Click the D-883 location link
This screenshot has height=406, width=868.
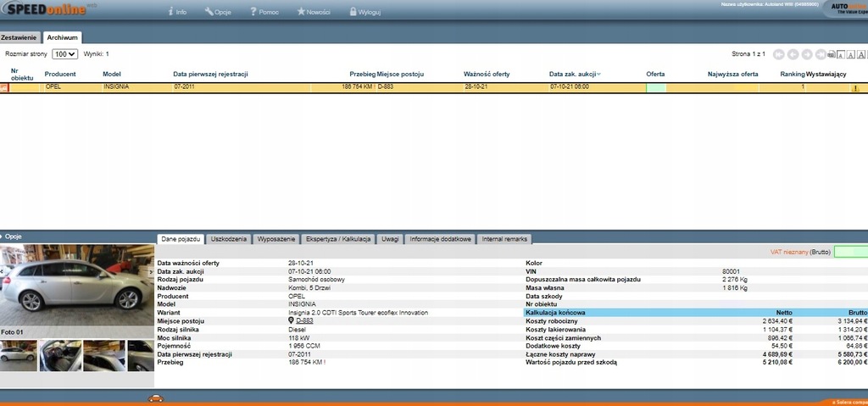point(304,321)
